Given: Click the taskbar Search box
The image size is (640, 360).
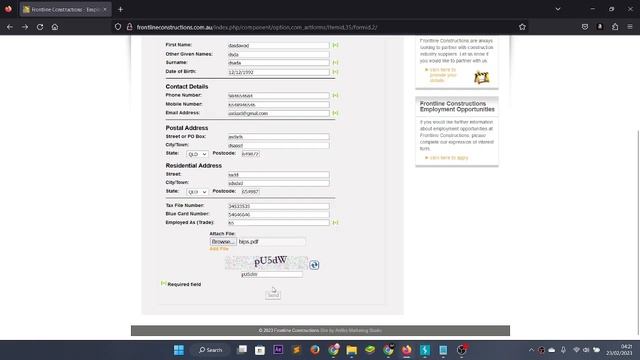Looking at the screenshot, I should (x=211, y=350).
